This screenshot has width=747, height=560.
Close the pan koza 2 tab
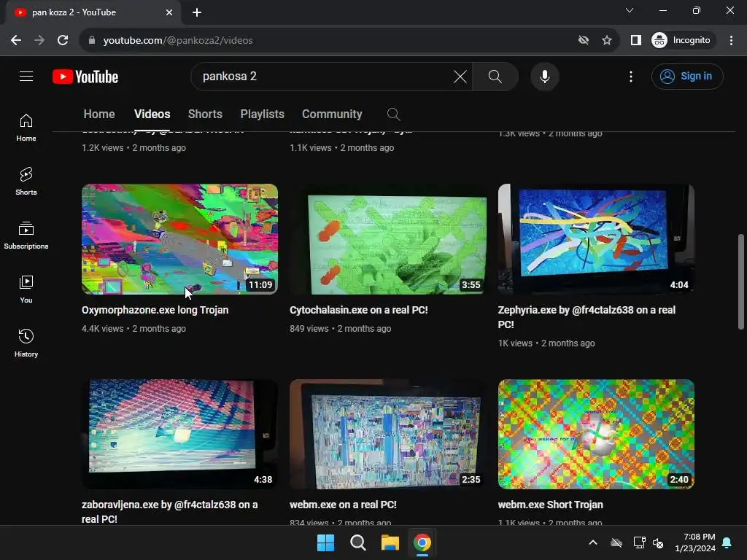tap(169, 12)
